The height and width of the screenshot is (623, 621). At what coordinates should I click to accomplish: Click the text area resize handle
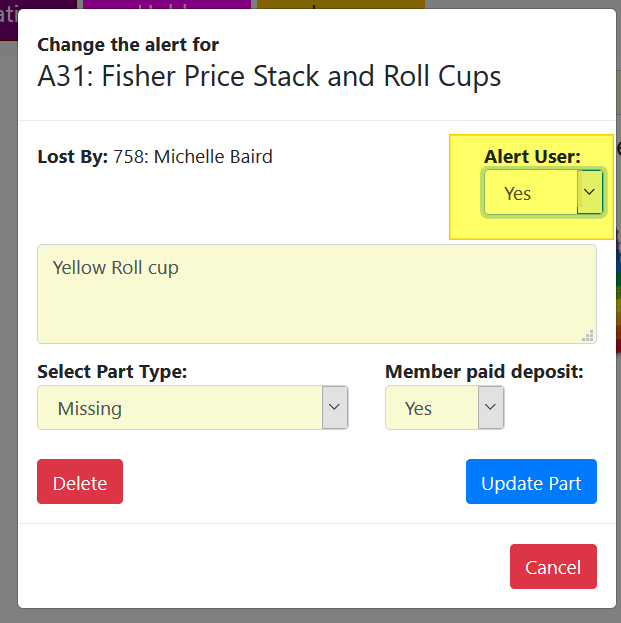click(x=589, y=336)
